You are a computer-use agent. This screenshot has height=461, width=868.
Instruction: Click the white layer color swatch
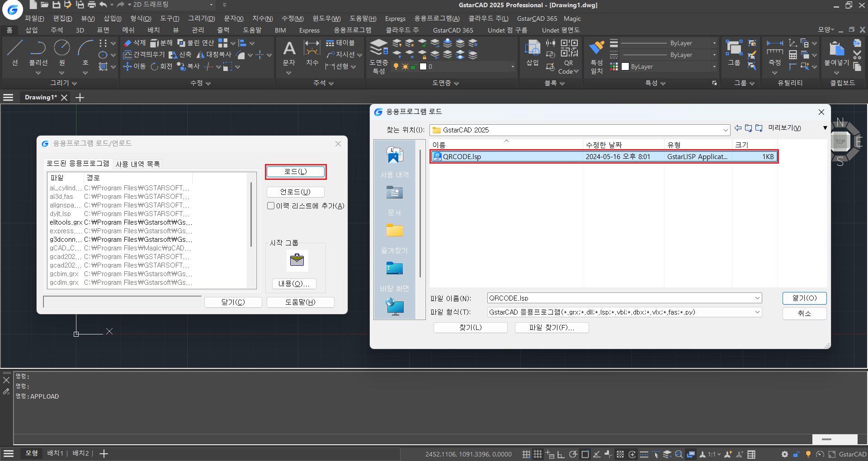[423, 66]
